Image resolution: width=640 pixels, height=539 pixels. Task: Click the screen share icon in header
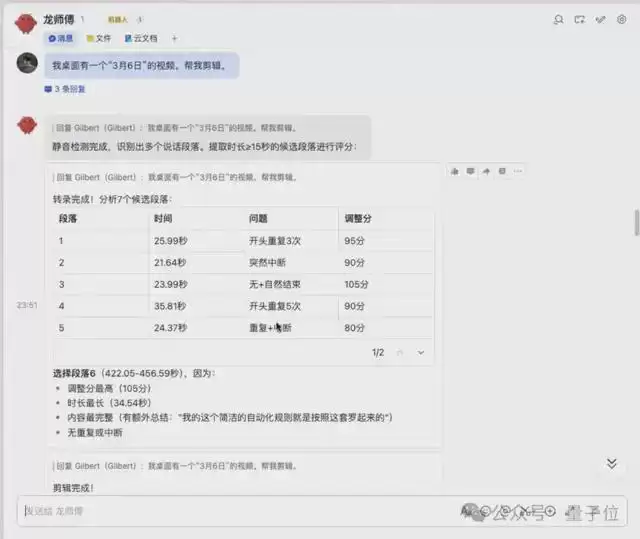click(580, 19)
